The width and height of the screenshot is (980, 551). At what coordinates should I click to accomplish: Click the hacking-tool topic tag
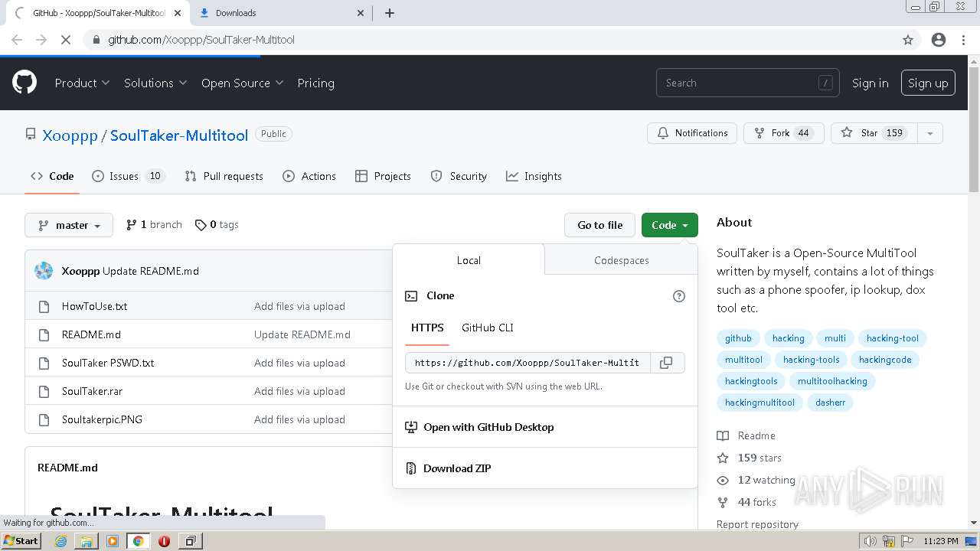pos(893,338)
